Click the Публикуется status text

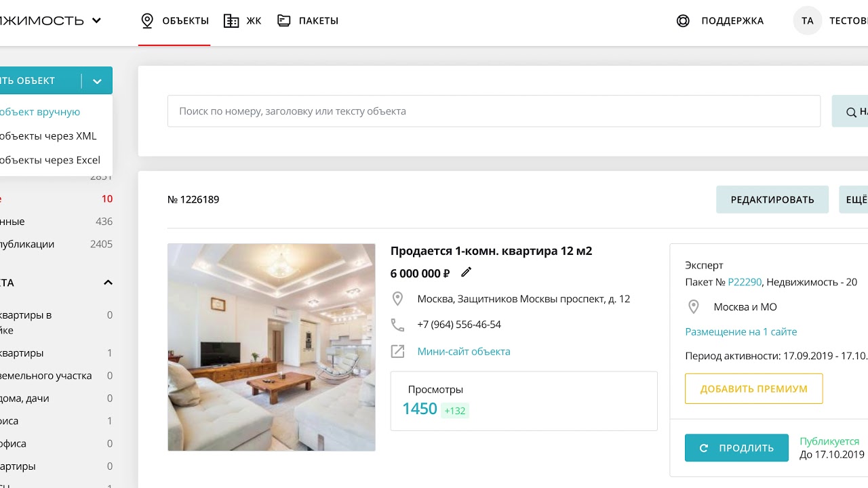coord(829,441)
